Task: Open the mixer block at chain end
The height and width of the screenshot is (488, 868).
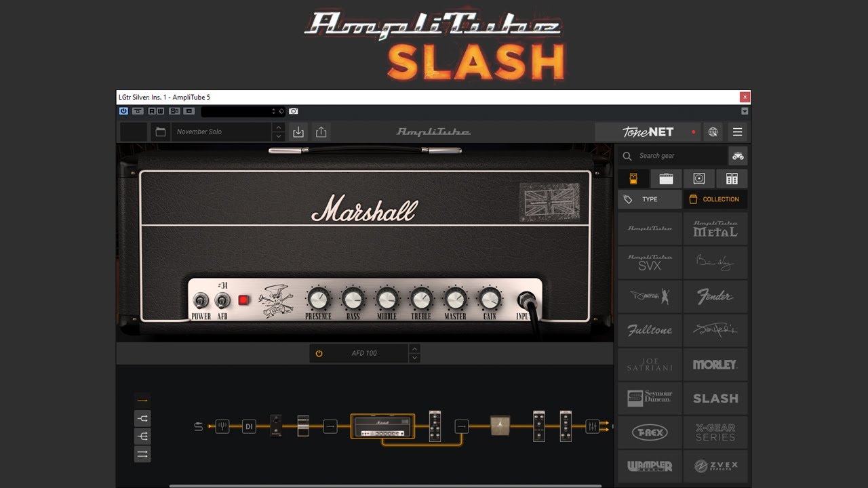Action: [592, 426]
